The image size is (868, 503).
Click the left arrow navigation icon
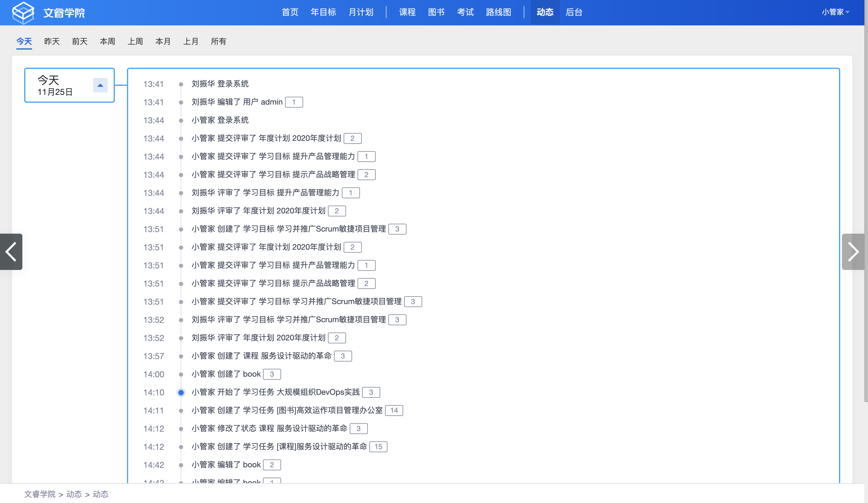coord(11,252)
